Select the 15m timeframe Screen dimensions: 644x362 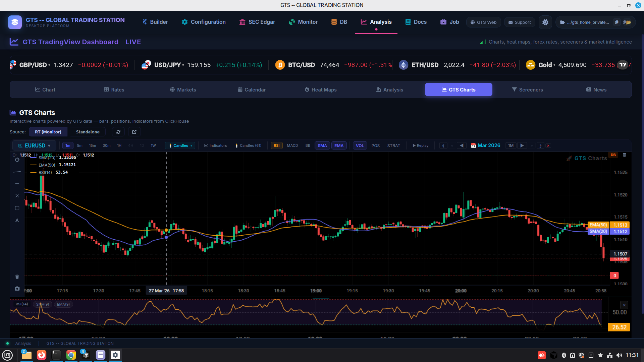(93, 146)
